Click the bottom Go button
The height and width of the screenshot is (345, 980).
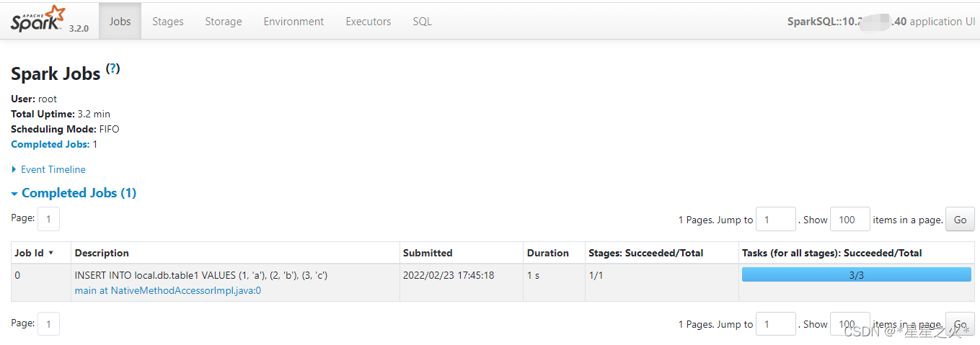(x=960, y=324)
